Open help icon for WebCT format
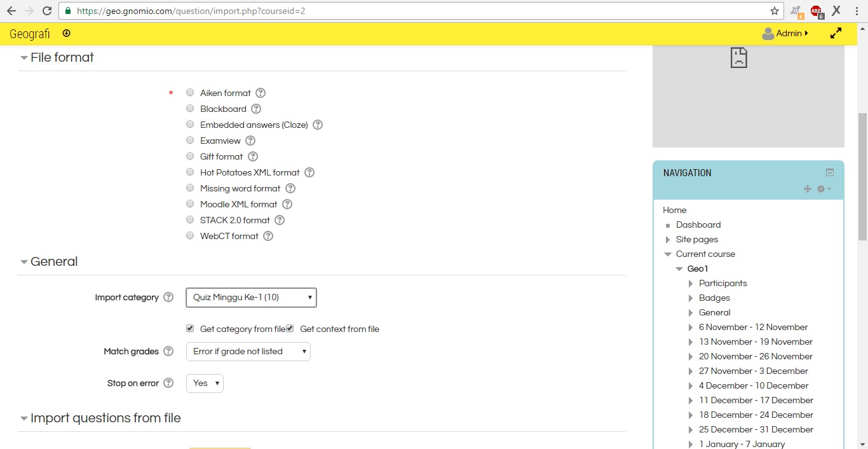Screen dimensions: 868x449 [x=268, y=236]
